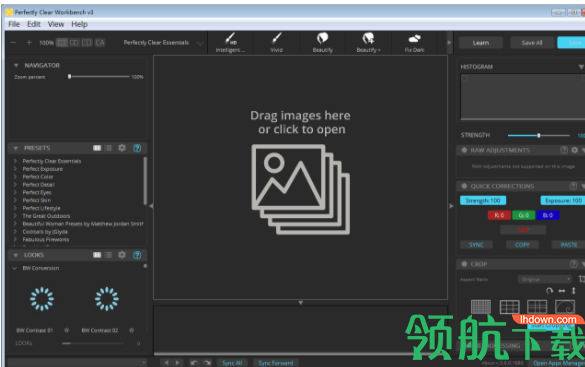Toggle the Quick Corrections enable dot
Image resolution: width=585 pixels, height=367 pixels.
[x=464, y=186]
